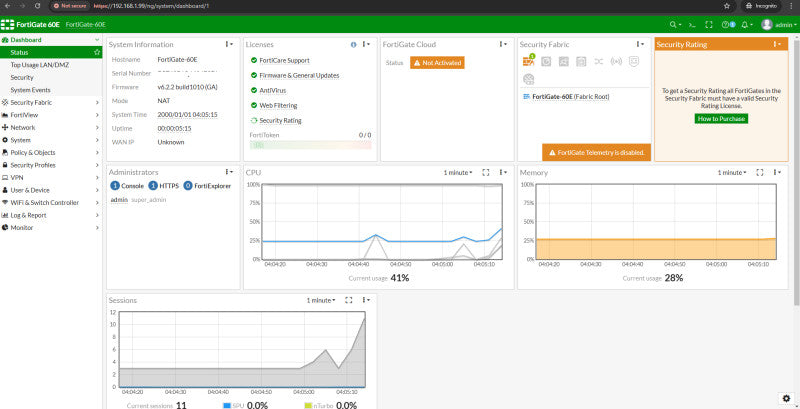
Task: Open Memory widget options menu
Action: (x=777, y=173)
